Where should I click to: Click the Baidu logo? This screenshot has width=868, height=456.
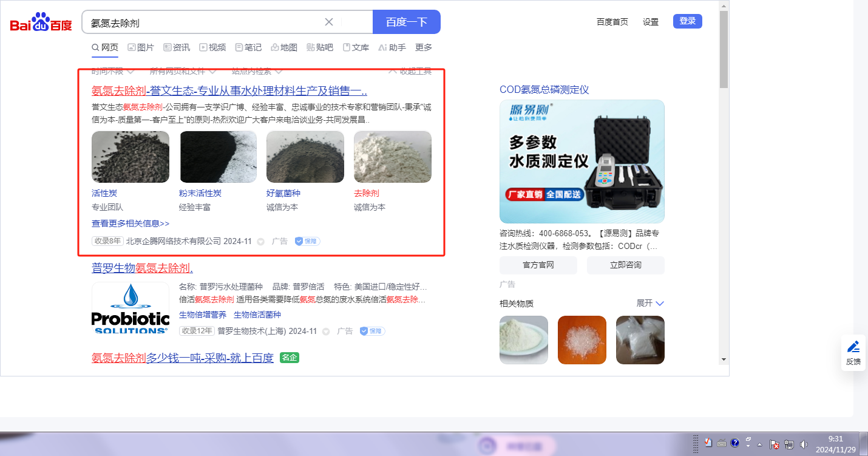coord(41,22)
